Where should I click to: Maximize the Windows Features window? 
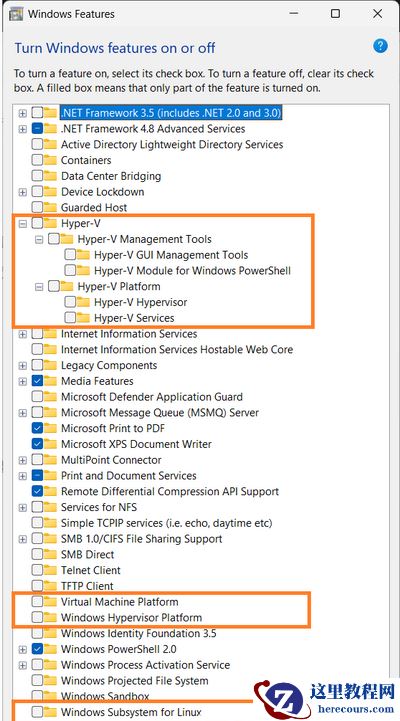click(x=336, y=14)
